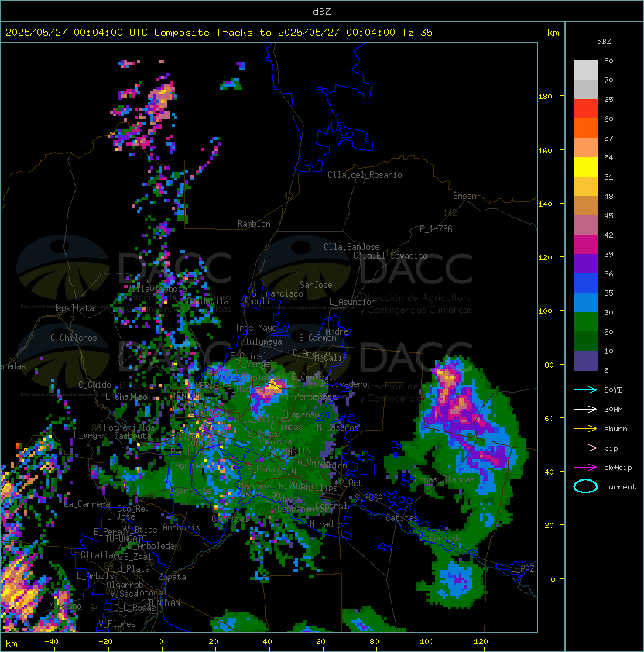Click the TUPUNGATO place label

[x=126, y=539]
